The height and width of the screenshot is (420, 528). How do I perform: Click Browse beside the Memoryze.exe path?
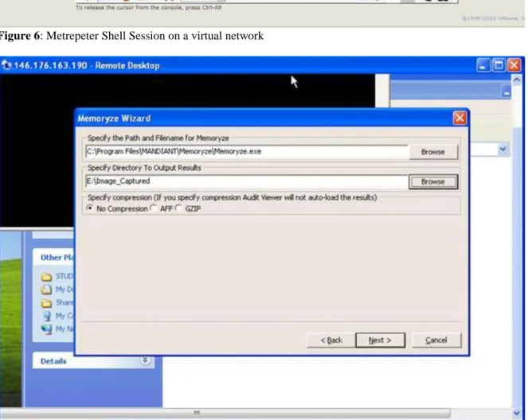pos(433,152)
